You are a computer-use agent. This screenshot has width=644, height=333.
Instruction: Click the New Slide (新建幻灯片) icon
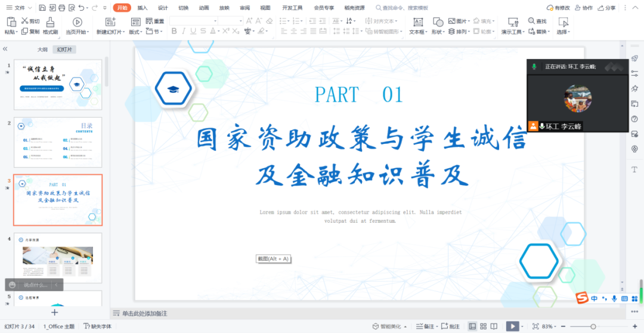click(x=110, y=22)
